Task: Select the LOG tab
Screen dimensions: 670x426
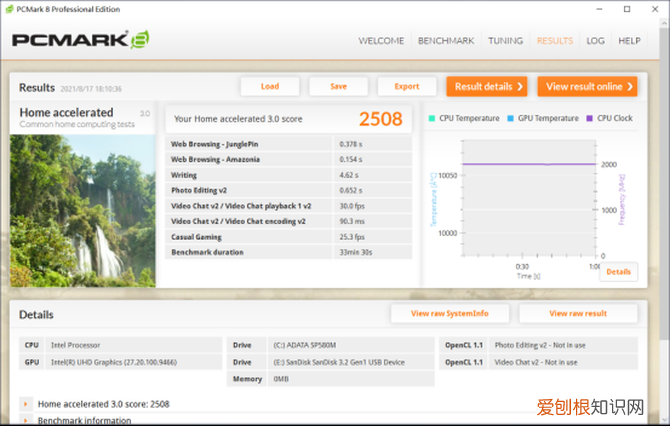Action: pos(595,41)
